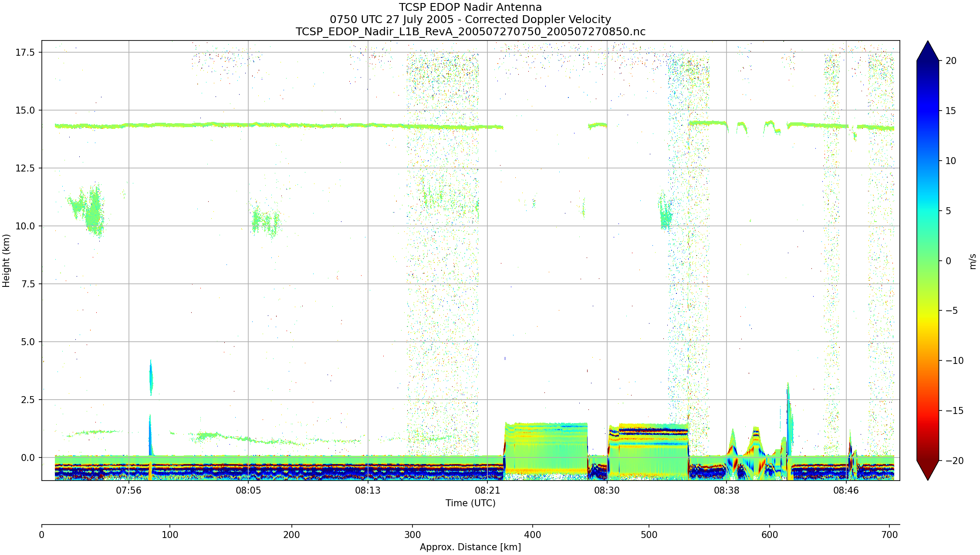Click the colorbar 'm/s' unit label
Screen dimensions: 980x555
[973, 262]
